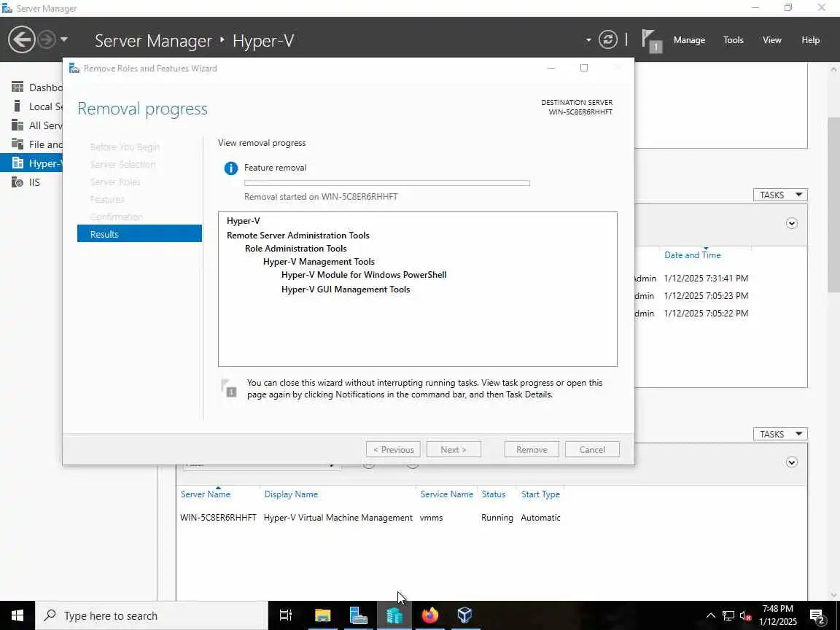This screenshot has height=630, width=840.
Task: Click the muted volume tray icon
Action: (745, 615)
